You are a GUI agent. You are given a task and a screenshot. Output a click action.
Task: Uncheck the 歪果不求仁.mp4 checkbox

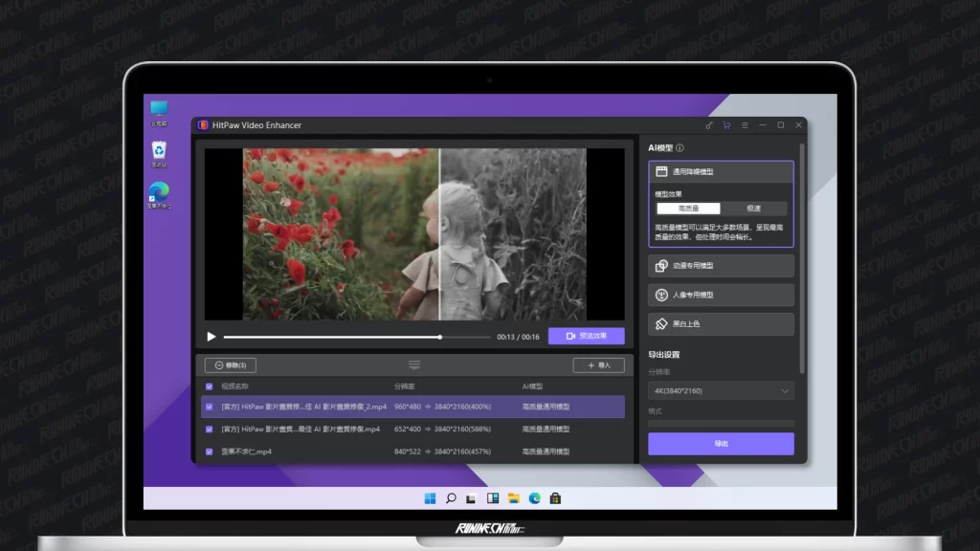coord(210,452)
